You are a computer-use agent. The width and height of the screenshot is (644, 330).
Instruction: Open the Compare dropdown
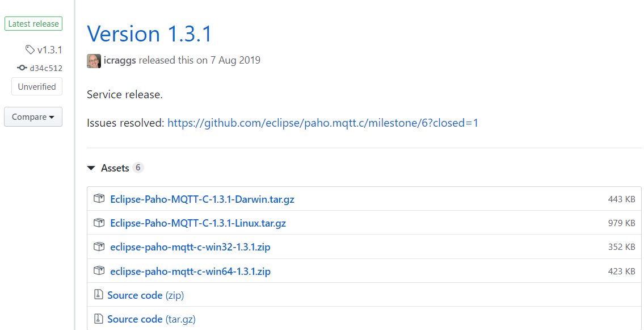(x=33, y=116)
